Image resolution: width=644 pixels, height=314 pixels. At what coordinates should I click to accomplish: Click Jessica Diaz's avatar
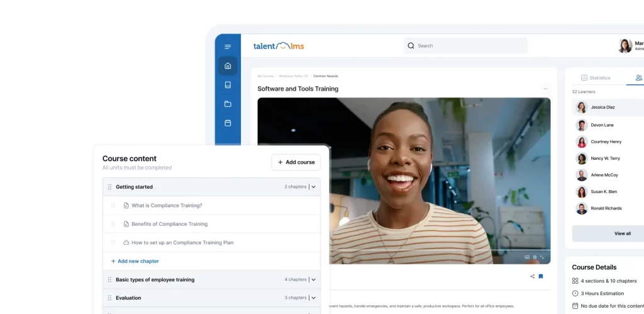coord(582,107)
